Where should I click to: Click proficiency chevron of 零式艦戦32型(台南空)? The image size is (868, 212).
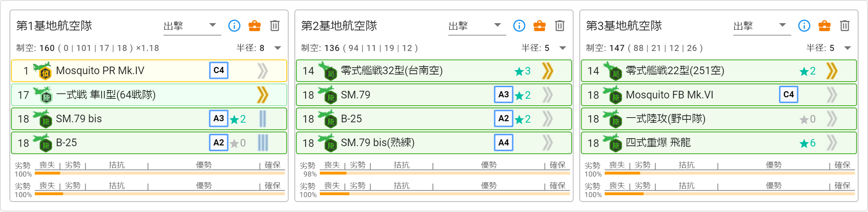548,71
